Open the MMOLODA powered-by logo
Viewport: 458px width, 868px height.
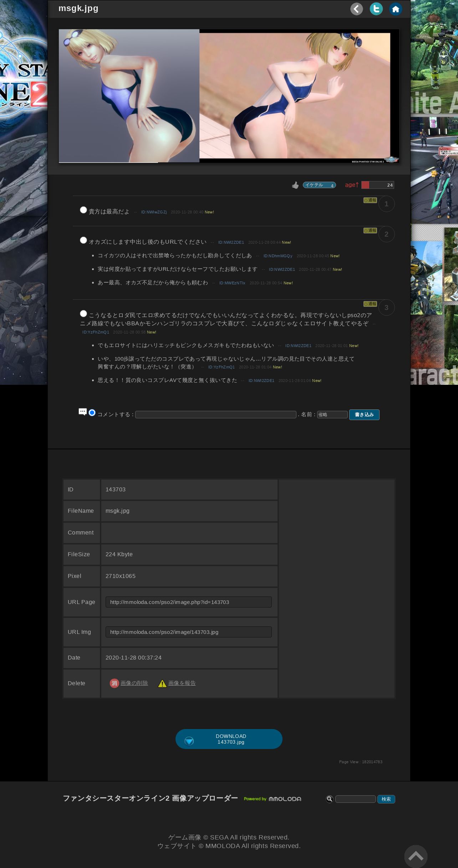pyautogui.click(x=273, y=799)
